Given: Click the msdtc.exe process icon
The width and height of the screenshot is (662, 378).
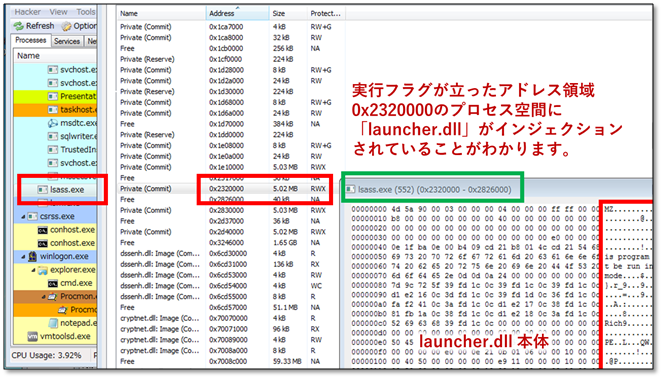Looking at the screenshot, I should [x=53, y=123].
